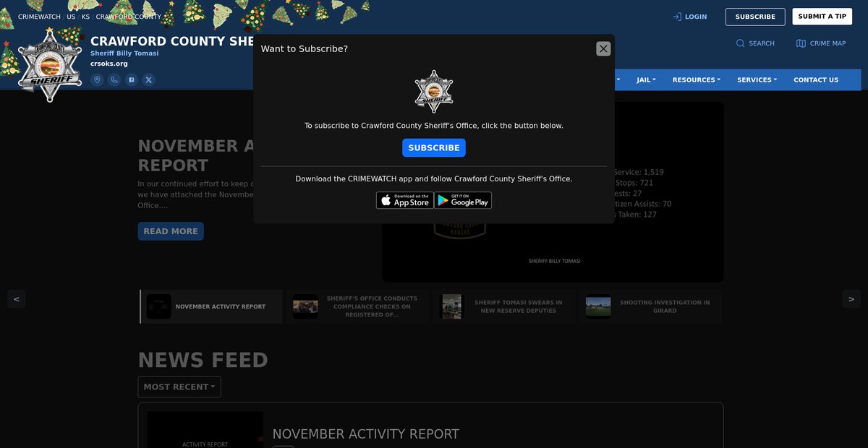Viewport: 868px width, 448px height.
Task: Open the Google Play download badge
Action: [x=463, y=200]
